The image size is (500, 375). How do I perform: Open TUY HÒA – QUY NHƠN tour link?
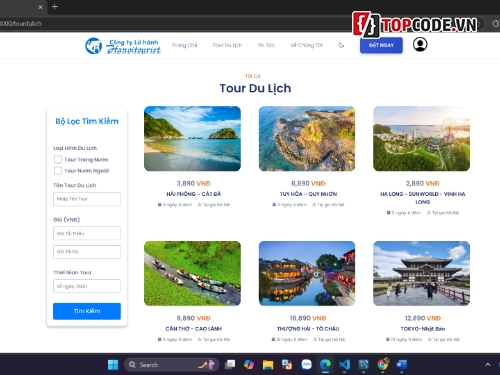pyautogui.click(x=308, y=194)
